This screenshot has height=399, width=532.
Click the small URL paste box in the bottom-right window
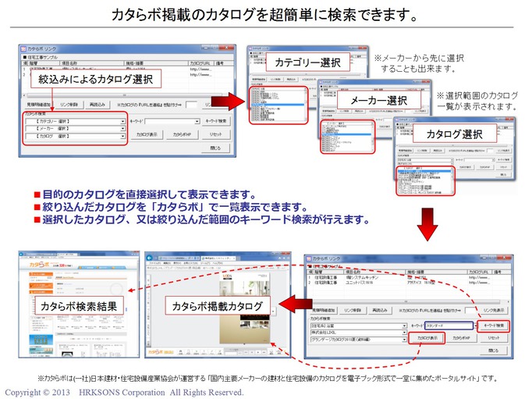pyautogui.click(x=470, y=310)
